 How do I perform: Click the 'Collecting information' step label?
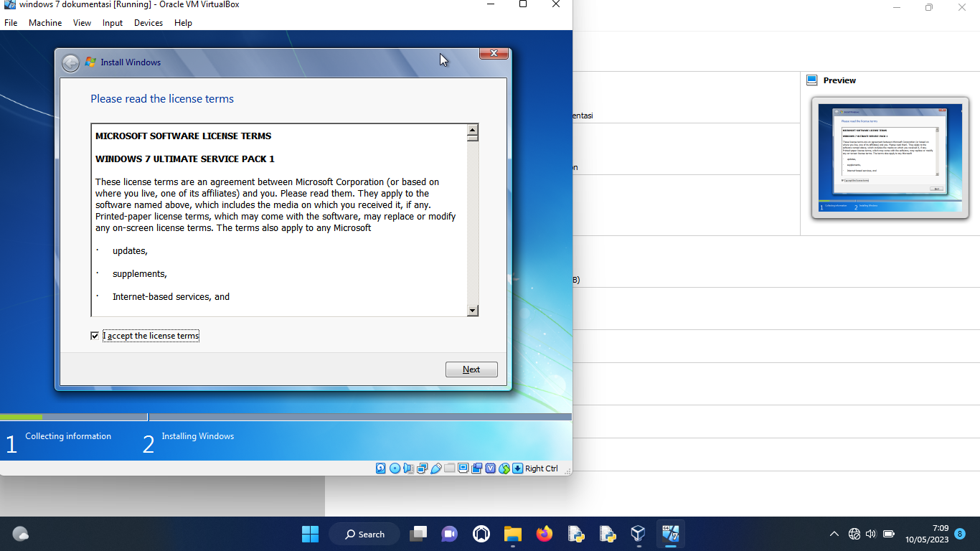(68, 436)
